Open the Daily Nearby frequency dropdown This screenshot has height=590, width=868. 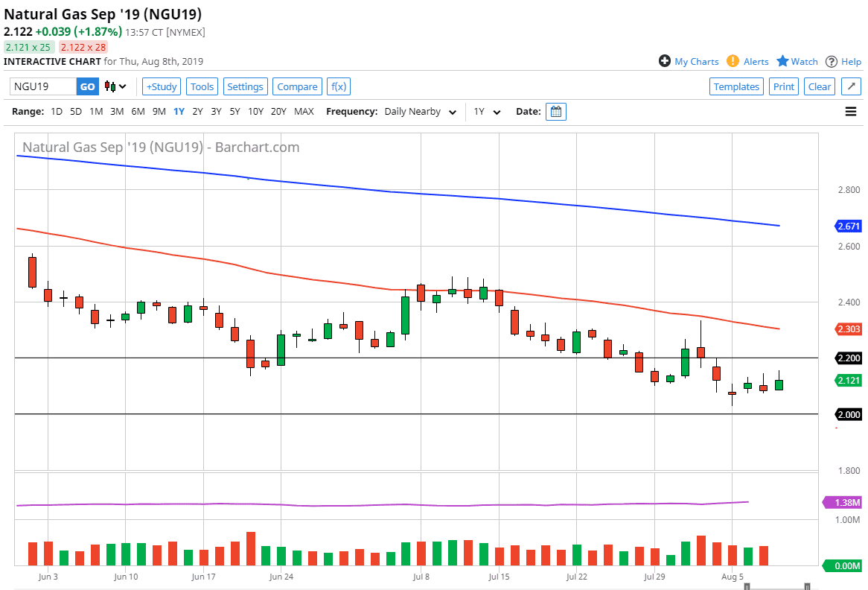click(x=421, y=112)
